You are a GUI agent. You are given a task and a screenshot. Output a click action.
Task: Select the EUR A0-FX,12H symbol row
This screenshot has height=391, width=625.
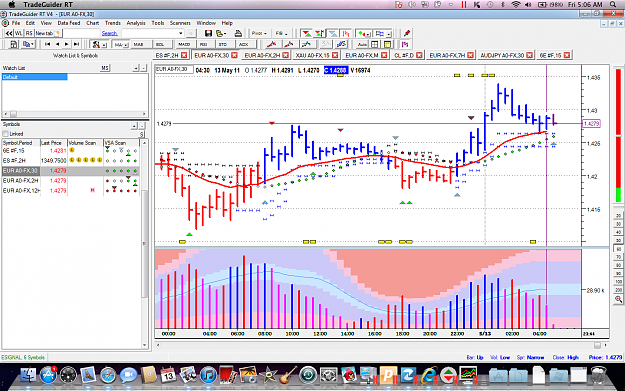71,191
